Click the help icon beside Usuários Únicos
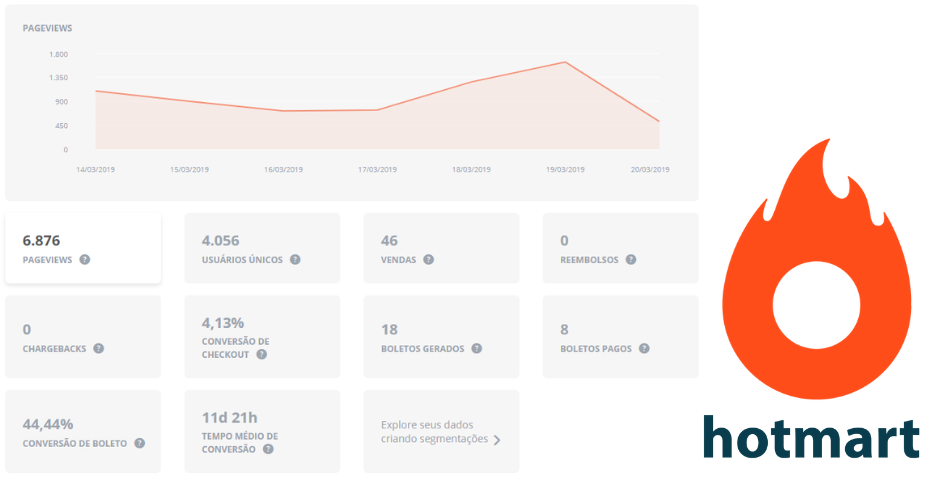Screen dimensions: 940x480 [295, 260]
